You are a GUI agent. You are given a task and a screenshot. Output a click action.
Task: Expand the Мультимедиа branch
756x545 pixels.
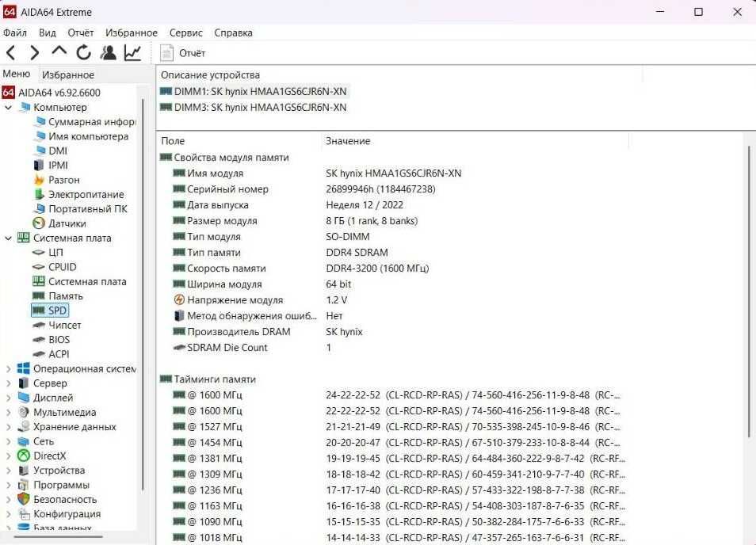[x=8, y=413]
